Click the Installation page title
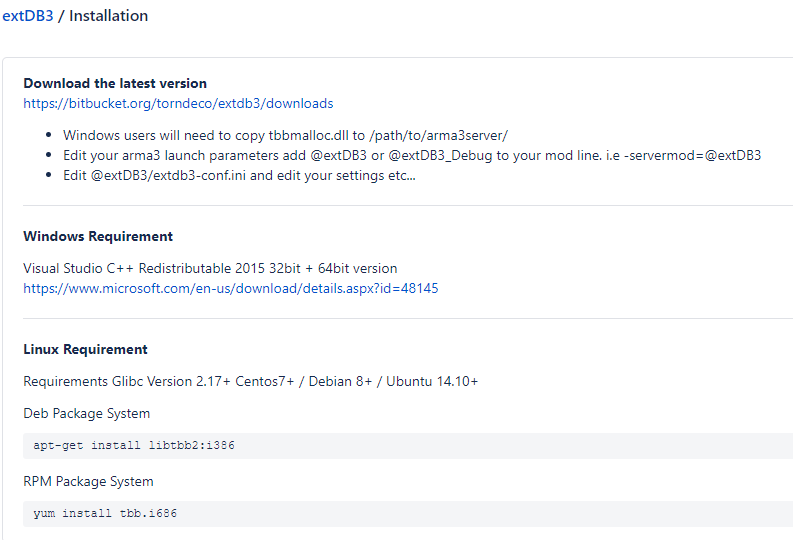793x540 pixels. pyautogui.click(x=109, y=16)
